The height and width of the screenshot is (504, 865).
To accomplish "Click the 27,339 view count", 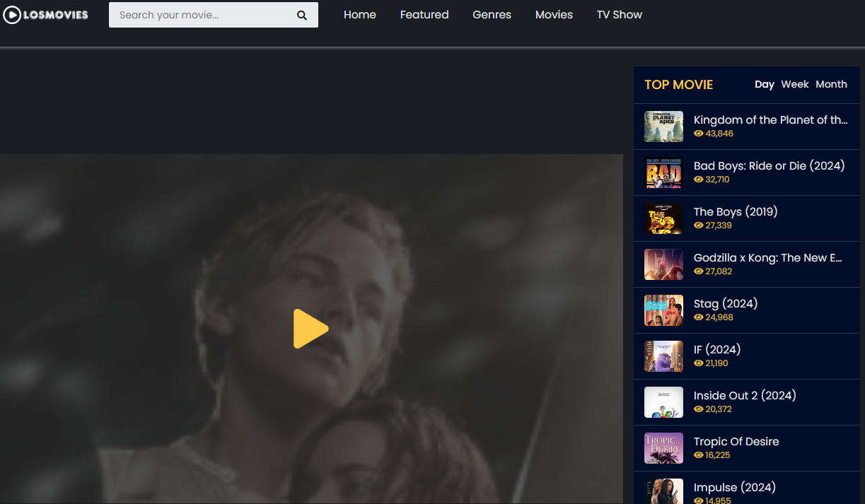I will point(719,225).
